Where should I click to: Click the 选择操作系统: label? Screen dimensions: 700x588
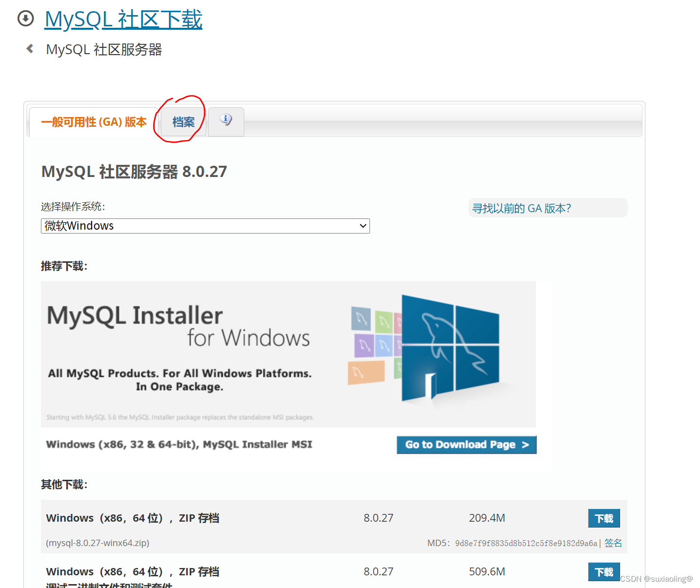73,207
